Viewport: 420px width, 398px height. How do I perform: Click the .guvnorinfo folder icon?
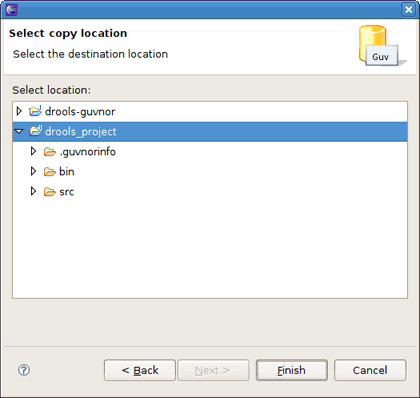click(50, 152)
